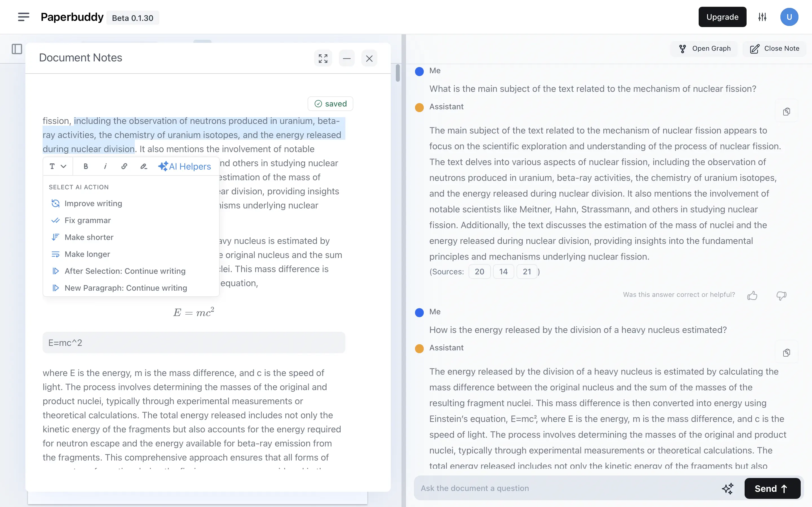Minimize the Document Notes window
Screen dimensions: 812x507
347,58
